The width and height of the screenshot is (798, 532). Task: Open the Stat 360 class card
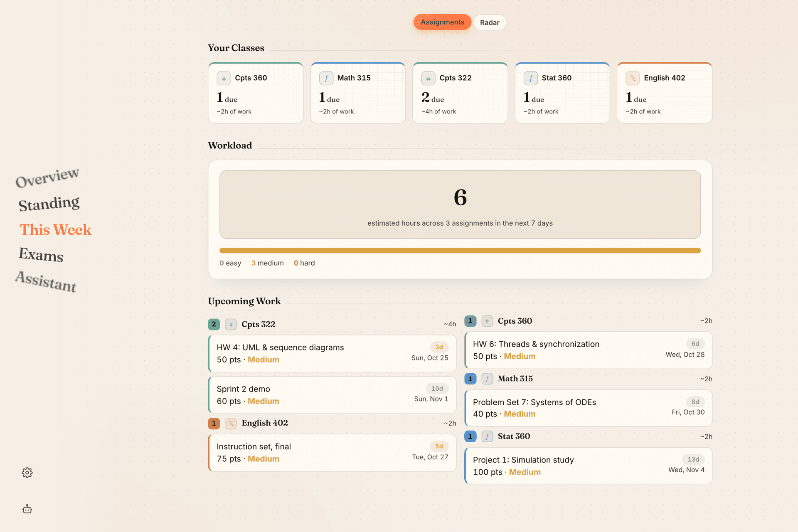point(562,93)
